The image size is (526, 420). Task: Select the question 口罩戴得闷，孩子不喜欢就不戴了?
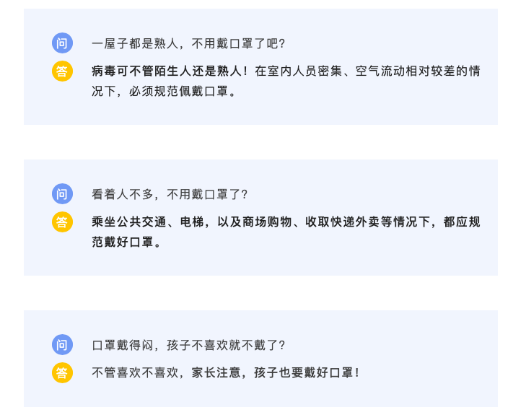(188, 345)
